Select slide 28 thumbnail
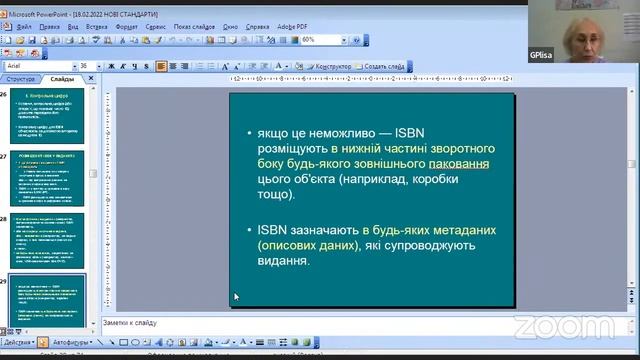Screen dimensions: 640x360 pos(47,241)
